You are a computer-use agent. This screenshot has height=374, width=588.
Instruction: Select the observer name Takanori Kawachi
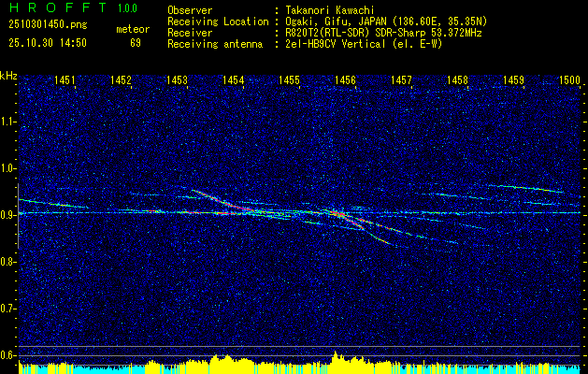click(x=330, y=10)
